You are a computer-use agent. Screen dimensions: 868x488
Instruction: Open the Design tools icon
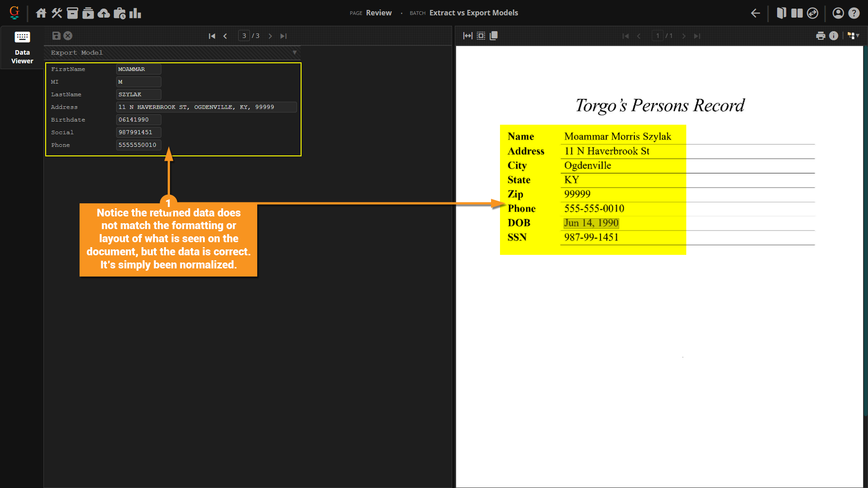click(57, 13)
